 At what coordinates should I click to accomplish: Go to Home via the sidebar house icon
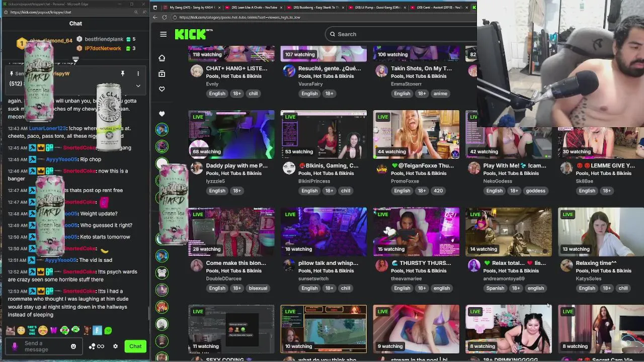coord(162,58)
